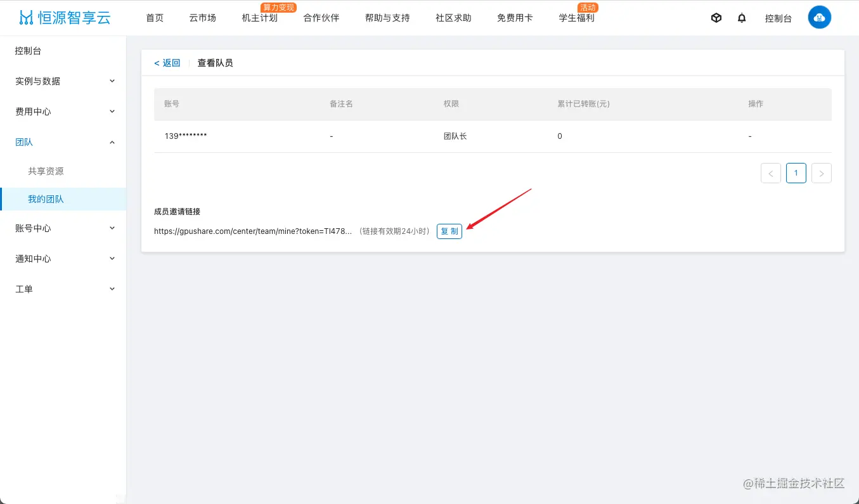Click the < 返回 back link
859x504 pixels.
[x=167, y=63]
